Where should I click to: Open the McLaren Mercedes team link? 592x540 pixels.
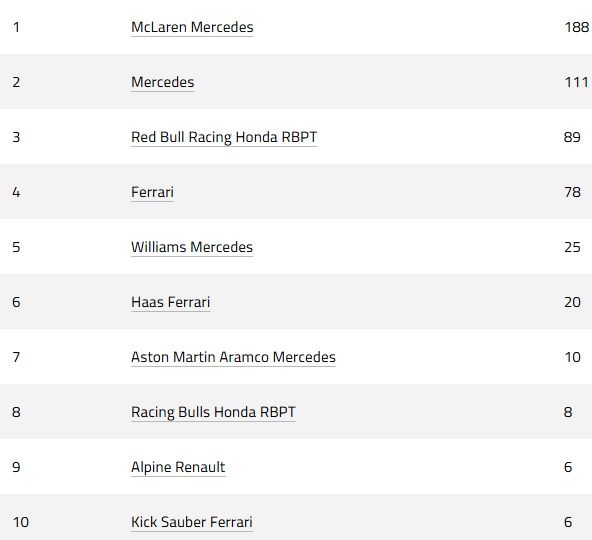click(192, 27)
